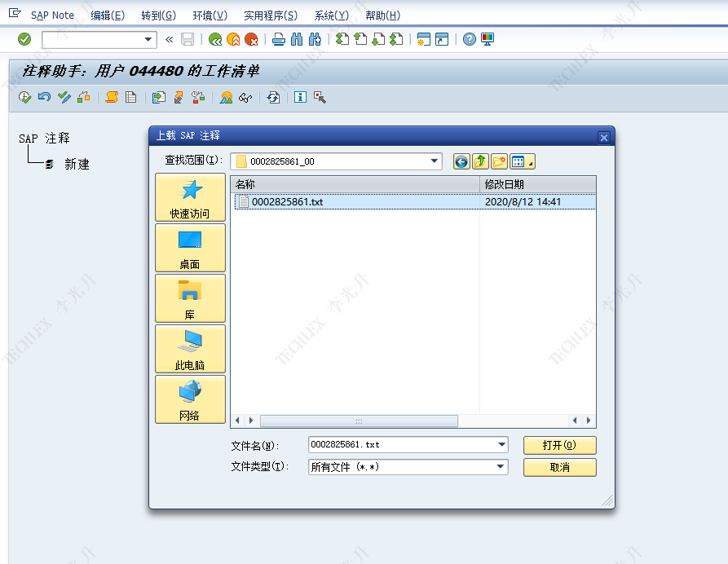Open the transaction command field dropdown
This screenshot has width=728, height=564.
(148, 39)
